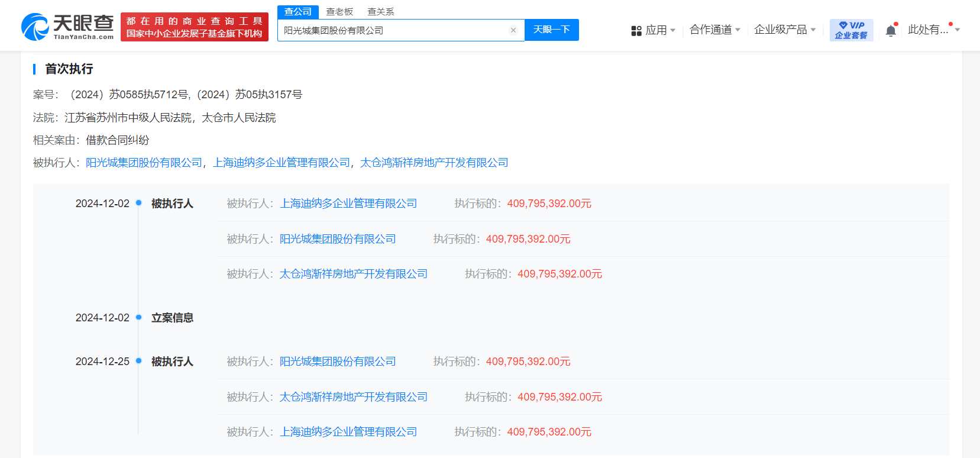Click the 立案信息 timeline label
The width and height of the screenshot is (980, 458).
[x=172, y=318]
